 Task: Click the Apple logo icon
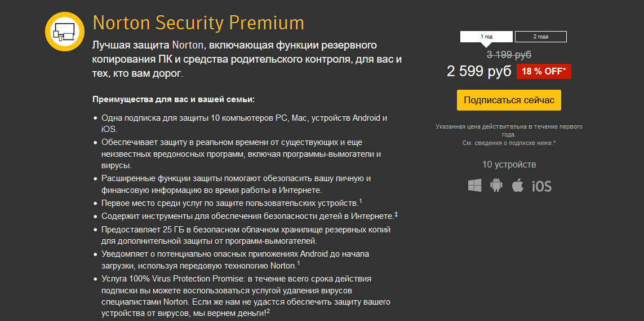click(518, 186)
